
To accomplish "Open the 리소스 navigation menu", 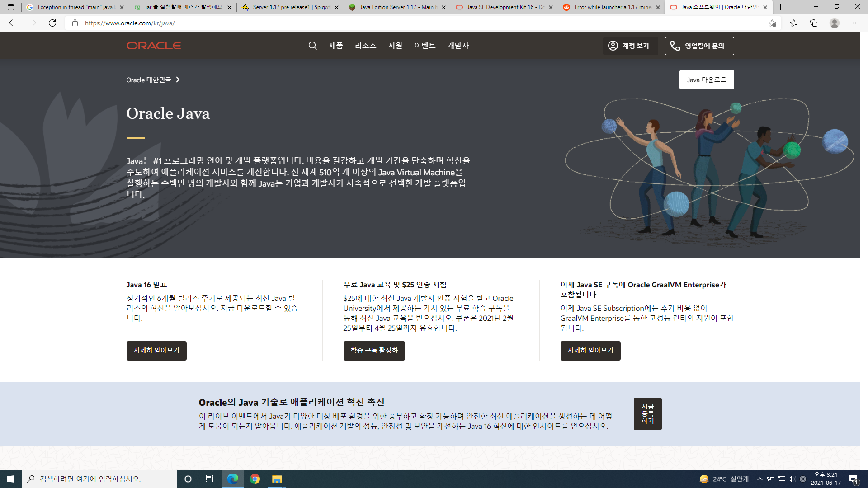I will 365,46.
